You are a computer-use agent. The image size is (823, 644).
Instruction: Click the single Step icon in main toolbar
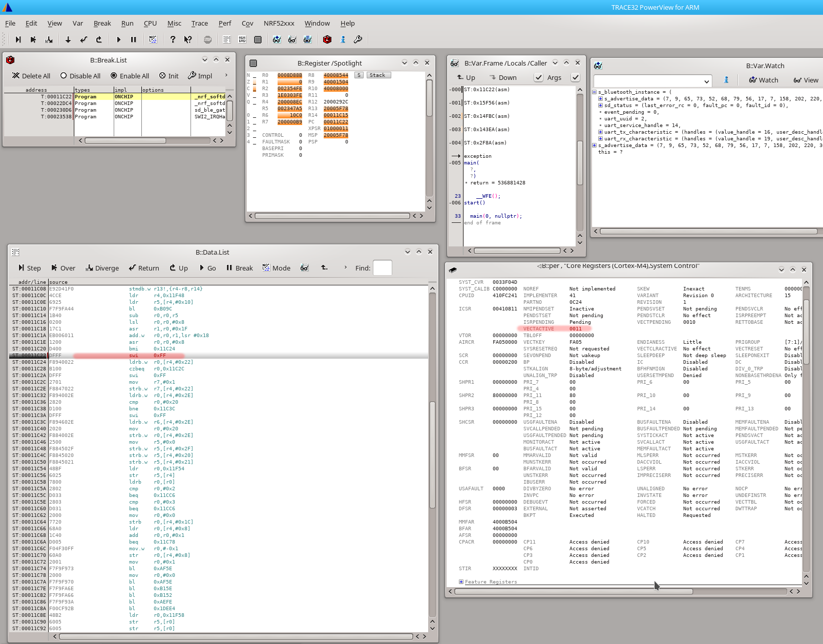[18, 39]
